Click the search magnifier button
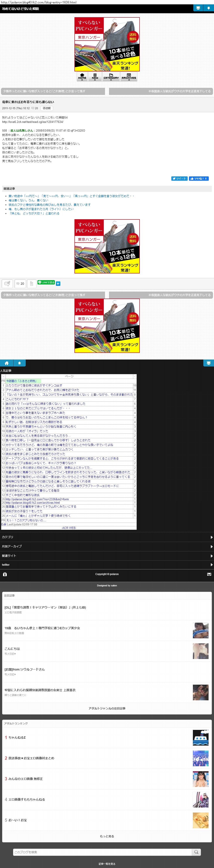Screen dimensions: 214x868 [x=196, y=852]
